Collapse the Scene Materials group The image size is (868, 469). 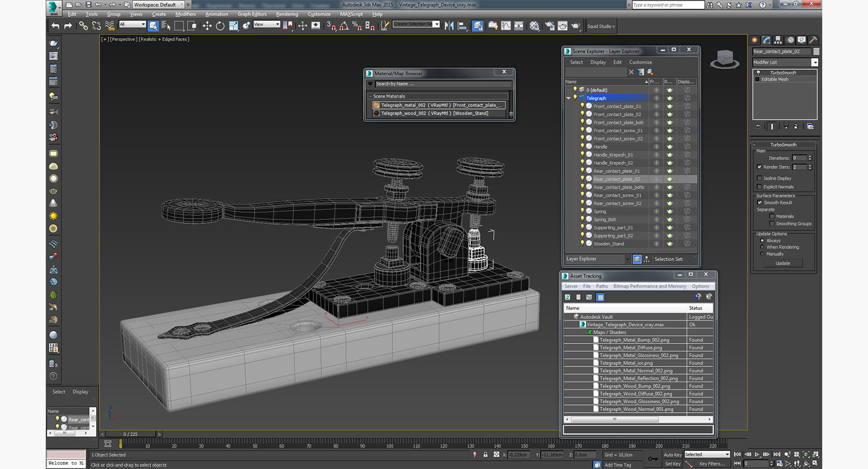(x=371, y=96)
